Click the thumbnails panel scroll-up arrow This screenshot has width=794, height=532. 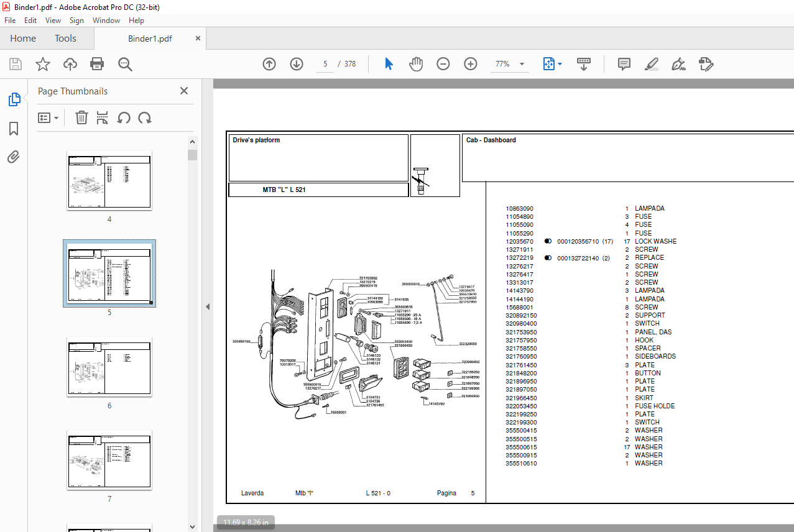193,142
